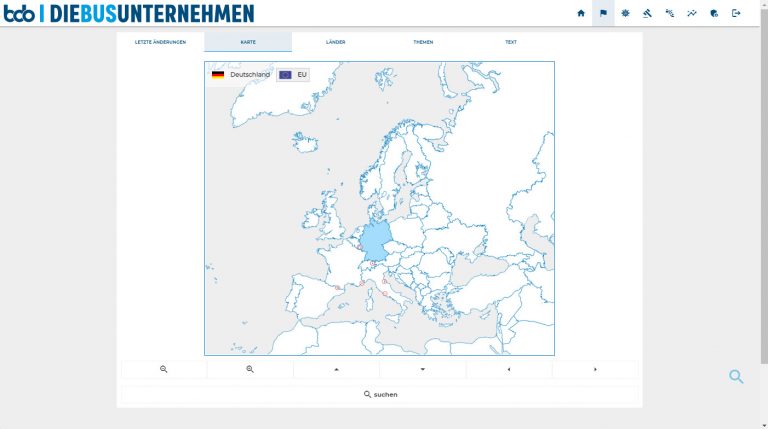
Task: Open the Länder tab
Action: pyautogui.click(x=335, y=42)
